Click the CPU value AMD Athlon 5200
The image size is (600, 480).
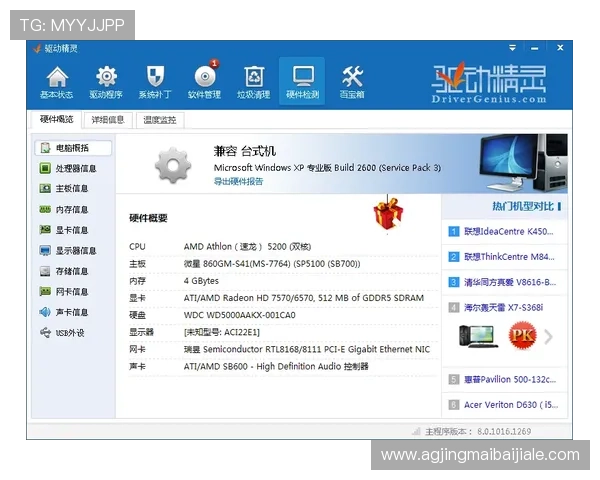click(x=247, y=247)
